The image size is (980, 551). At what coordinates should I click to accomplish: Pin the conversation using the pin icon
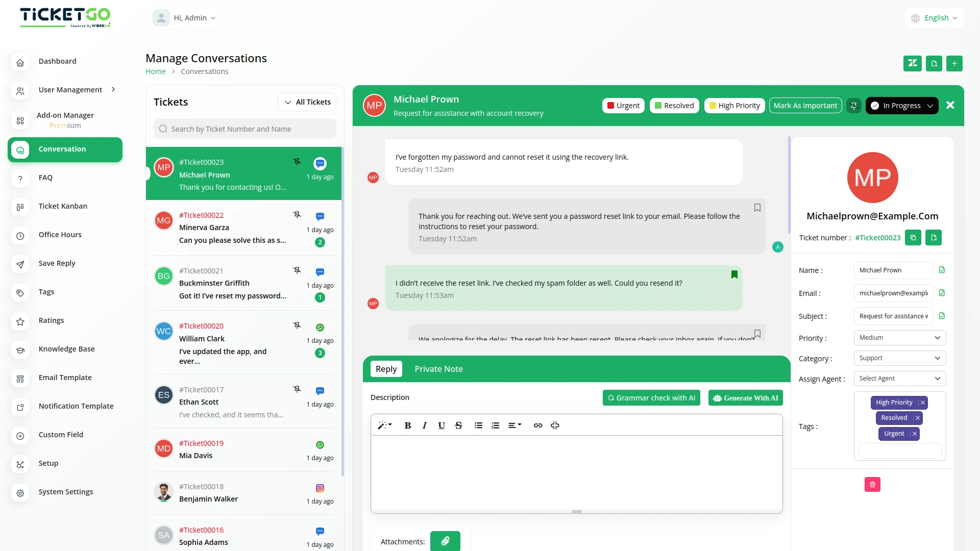click(853, 105)
